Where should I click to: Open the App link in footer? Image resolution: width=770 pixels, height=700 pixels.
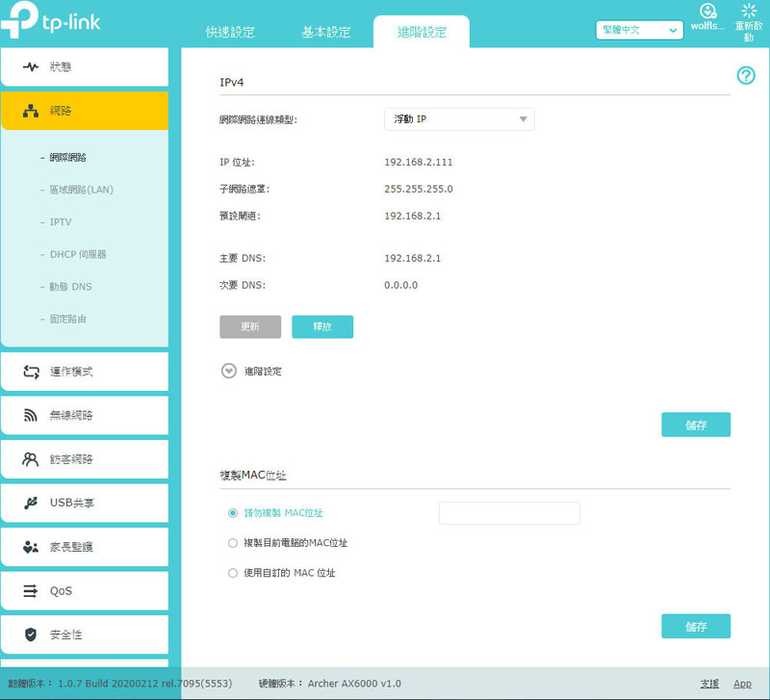tap(742, 684)
